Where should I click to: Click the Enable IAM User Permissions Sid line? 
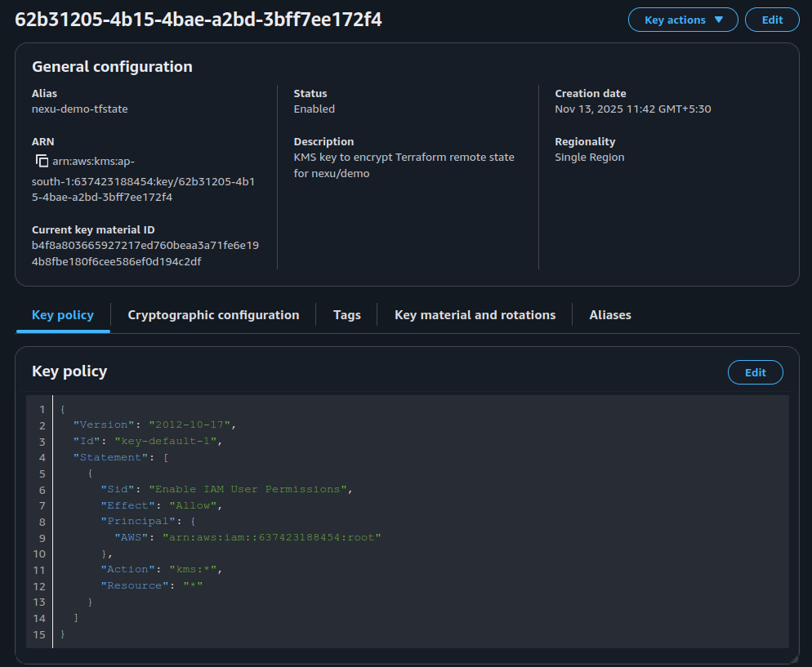[x=224, y=490]
